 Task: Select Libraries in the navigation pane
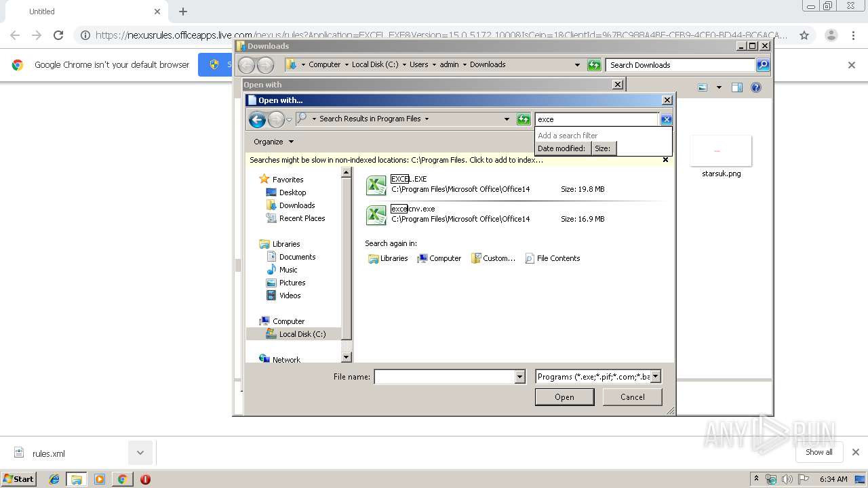(286, 244)
